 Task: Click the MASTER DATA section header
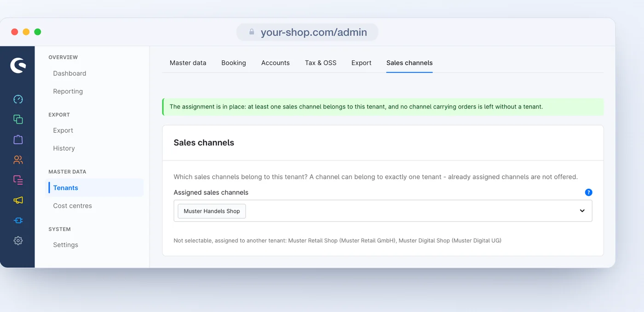pos(67,172)
